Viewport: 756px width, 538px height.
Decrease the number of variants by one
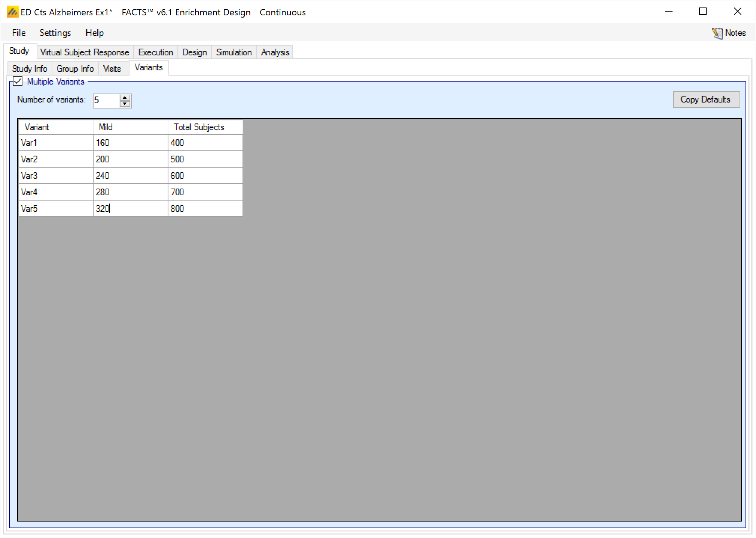click(x=125, y=104)
